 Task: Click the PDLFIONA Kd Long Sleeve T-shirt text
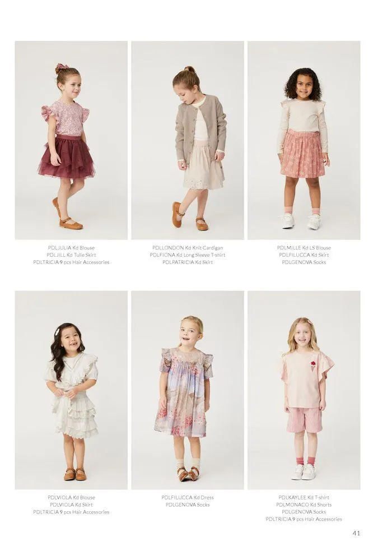(188, 255)
